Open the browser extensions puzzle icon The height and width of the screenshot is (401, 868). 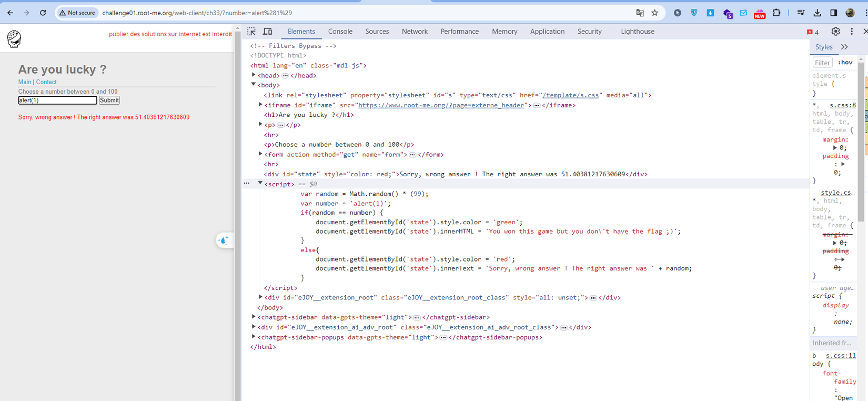(776, 13)
